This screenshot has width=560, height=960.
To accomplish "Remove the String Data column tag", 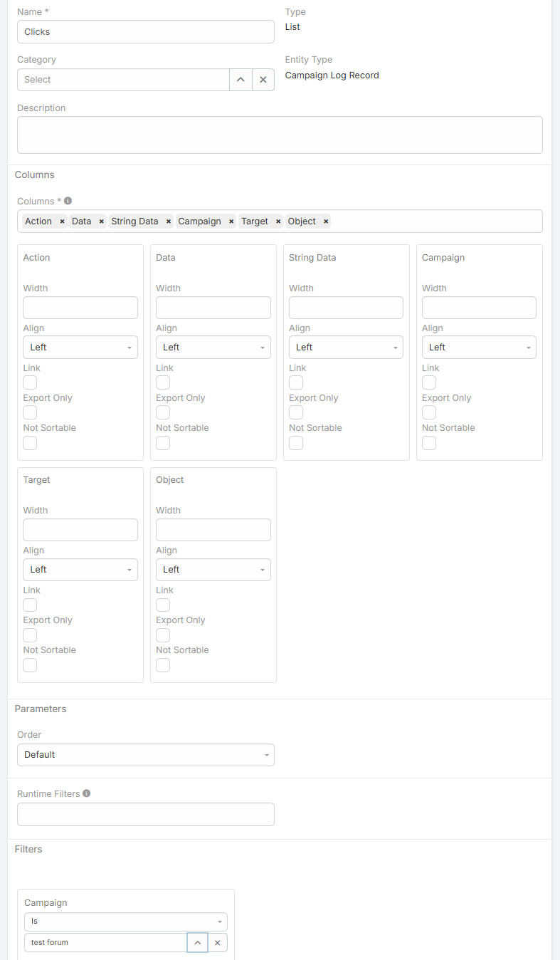I will (x=169, y=221).
